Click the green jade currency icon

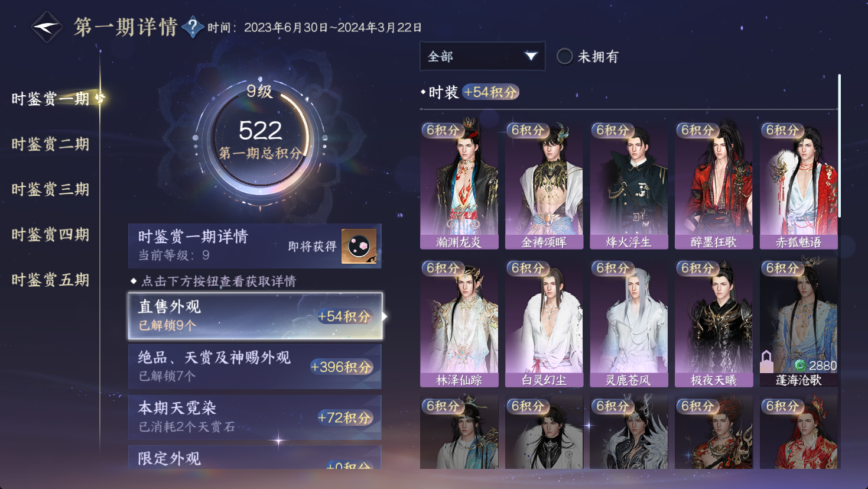[800, 365]
